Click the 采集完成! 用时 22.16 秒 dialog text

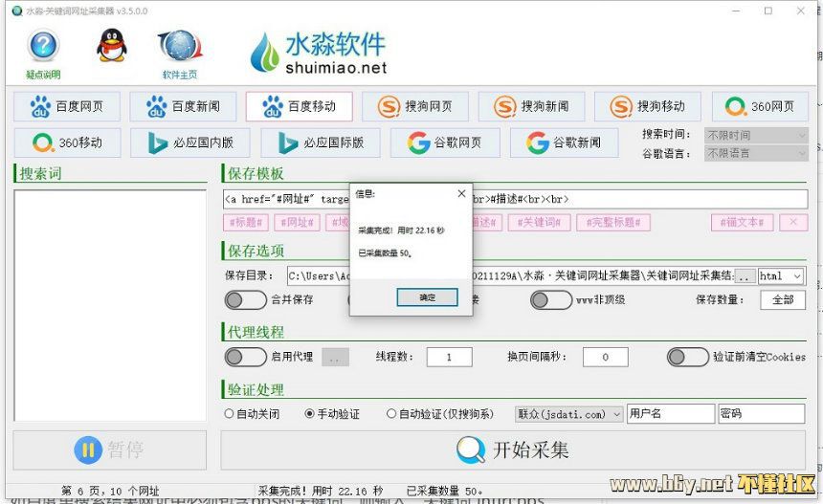click(x=402, y=230)
